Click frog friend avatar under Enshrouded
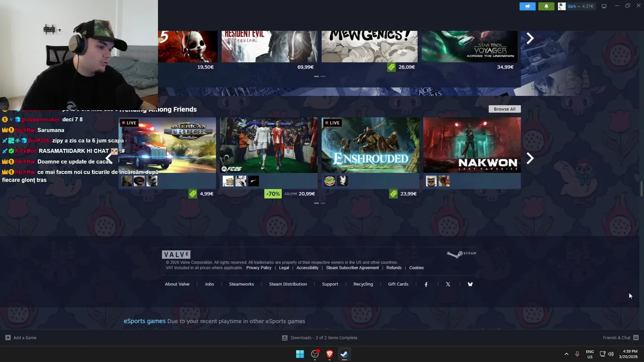644x362 pixels. pyautogui.click(x=330, y=181)
